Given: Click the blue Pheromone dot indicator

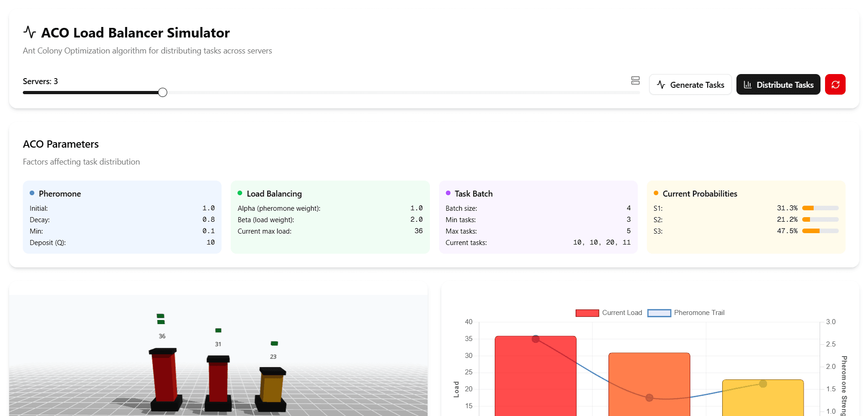Looking at the screenshot, I should click(x=32, y=193).
